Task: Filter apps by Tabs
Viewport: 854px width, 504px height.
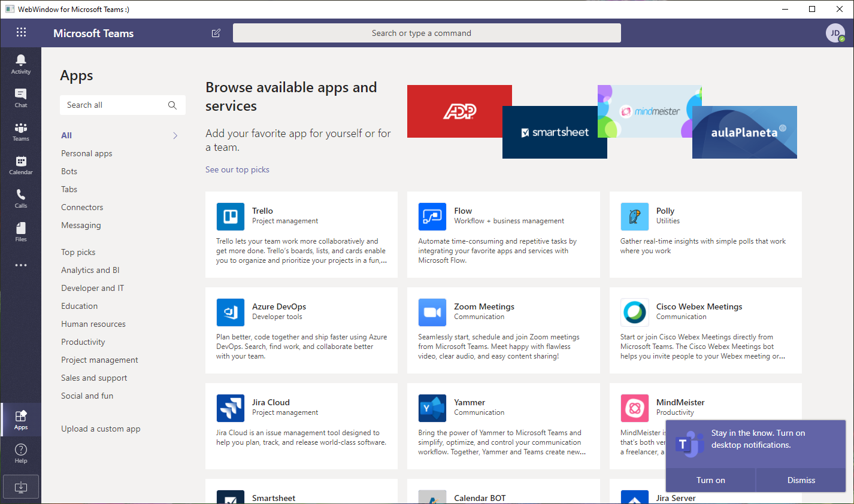Action: tap(69, 189)
